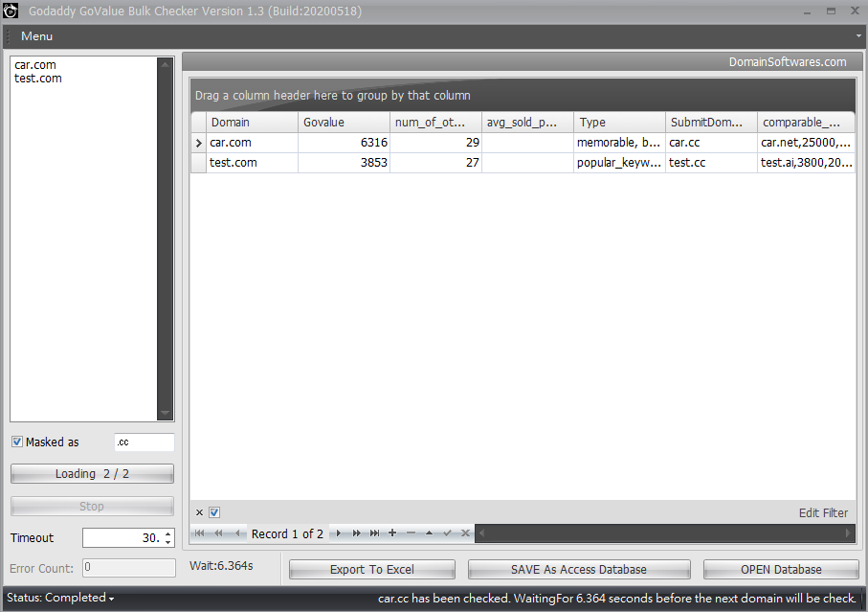The height and width of the screenshot is (612, 868).
Task: Click the OPEN Database button
Action: pos(781,569)
